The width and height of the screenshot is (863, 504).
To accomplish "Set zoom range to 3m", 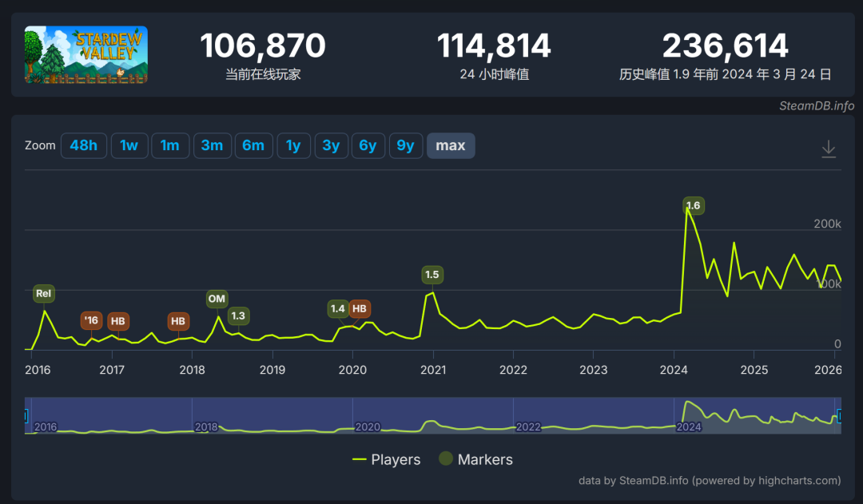I will coord(212,146).
